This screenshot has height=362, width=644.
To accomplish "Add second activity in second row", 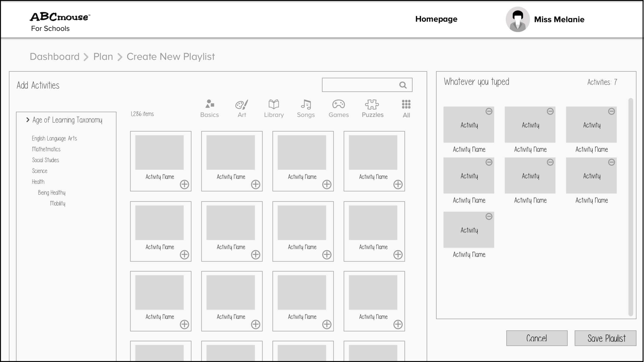I will click(256, 255).
